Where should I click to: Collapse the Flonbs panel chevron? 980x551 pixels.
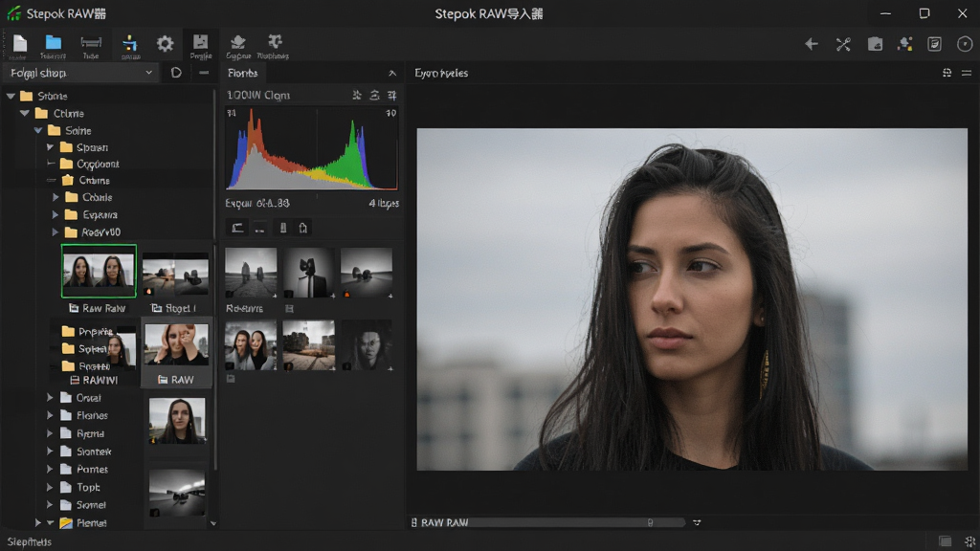pyautogui.click(x=391, y=73)
